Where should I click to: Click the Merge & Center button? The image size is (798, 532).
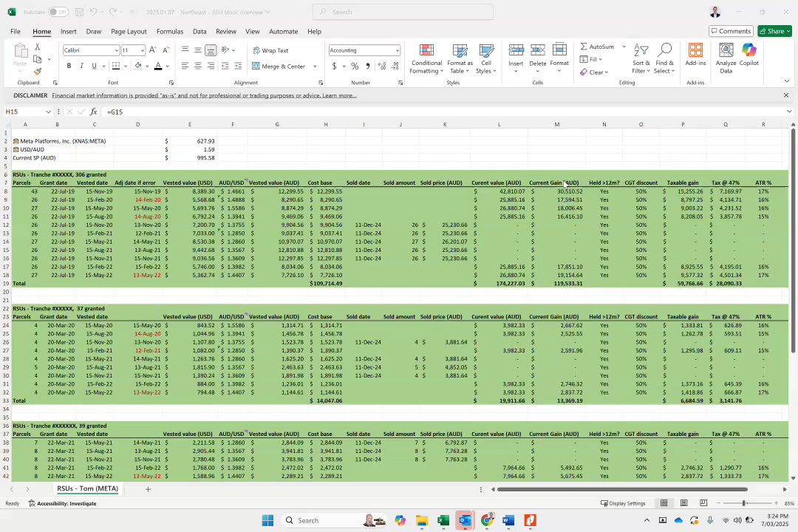coord(279,66)
